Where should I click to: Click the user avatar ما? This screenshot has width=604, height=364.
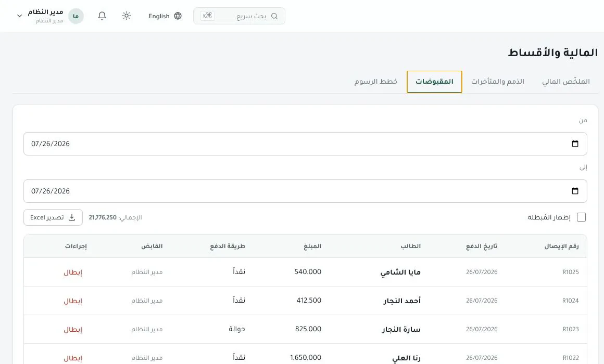click(76, 16)
